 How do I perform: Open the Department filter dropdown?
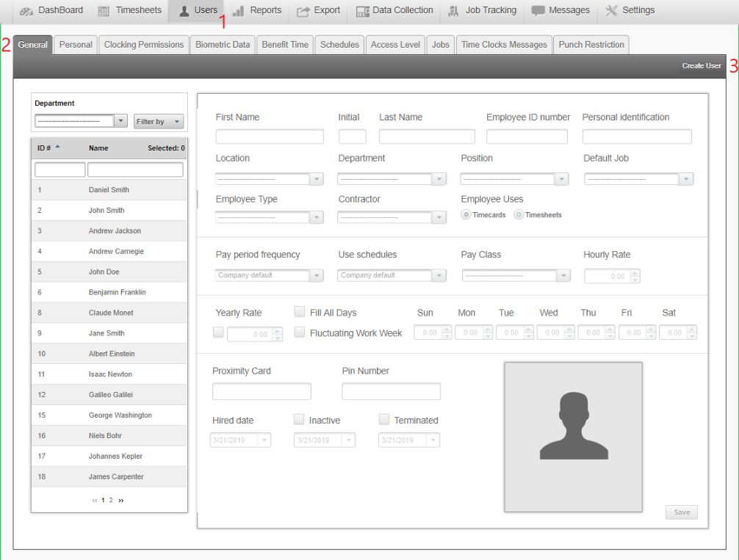[x=120, y=121]
